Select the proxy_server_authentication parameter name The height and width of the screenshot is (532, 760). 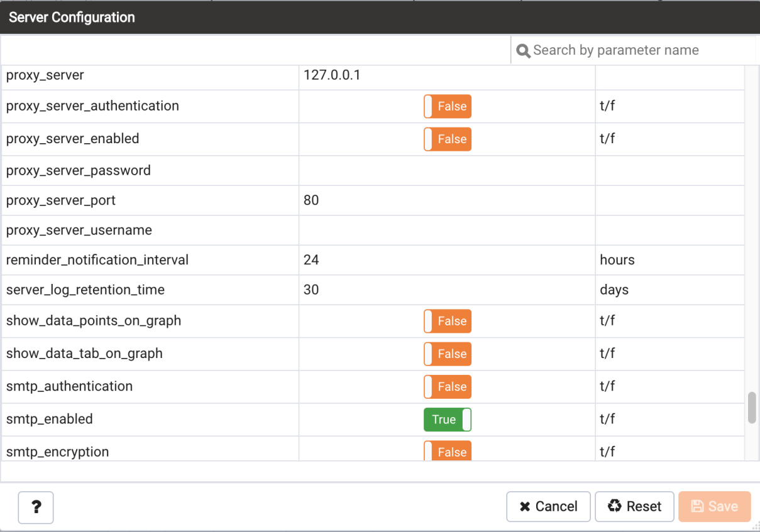point(92,106)
